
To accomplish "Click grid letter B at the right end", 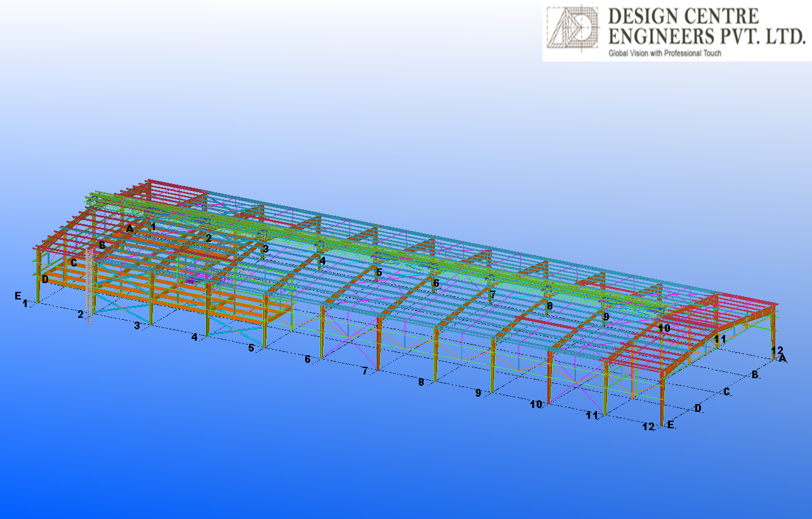I will tap(755, 375).
